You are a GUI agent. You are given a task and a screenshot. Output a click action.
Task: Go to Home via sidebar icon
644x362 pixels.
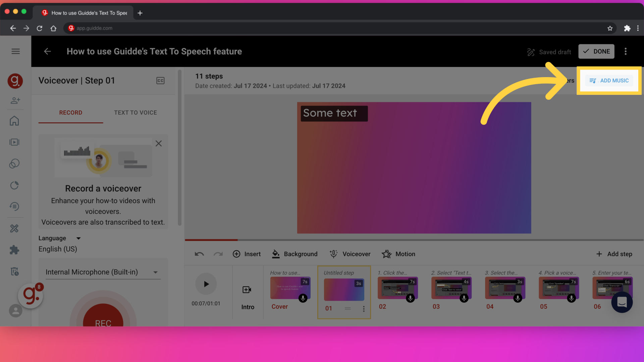[x=14, y=121]
